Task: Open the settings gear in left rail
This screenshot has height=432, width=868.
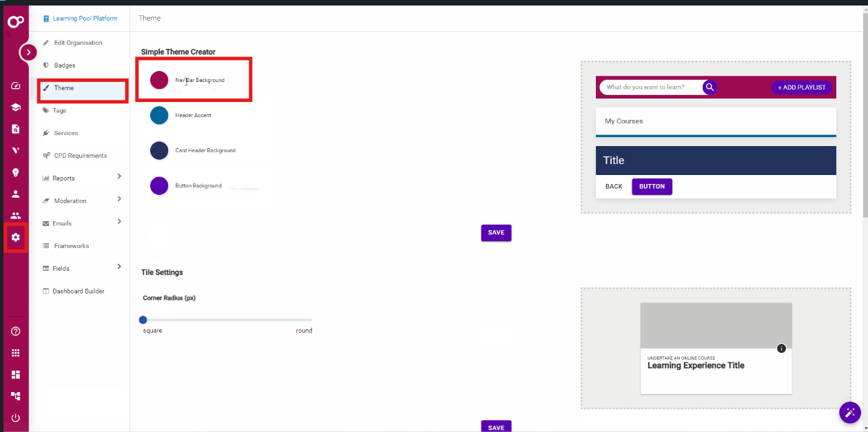Action: (x=15, y=238)
